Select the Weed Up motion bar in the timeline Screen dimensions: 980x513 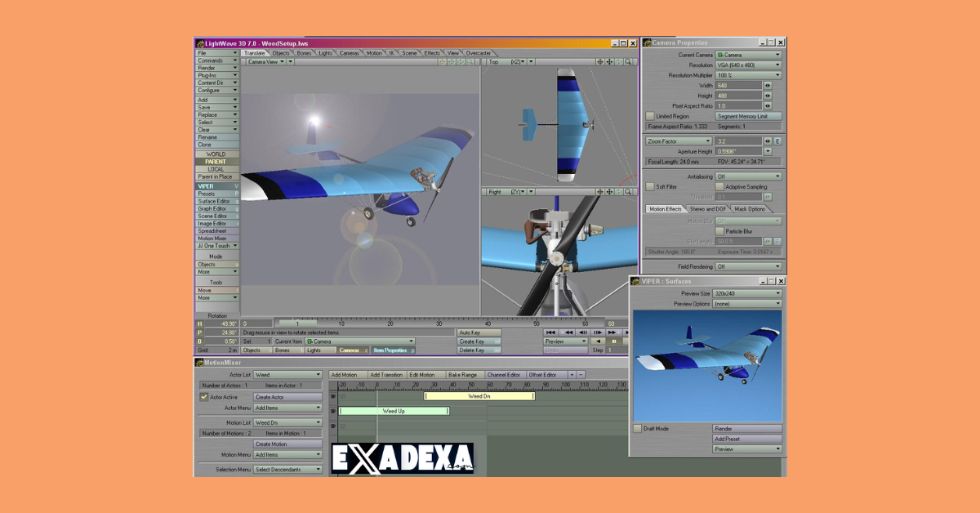point(394,411)
